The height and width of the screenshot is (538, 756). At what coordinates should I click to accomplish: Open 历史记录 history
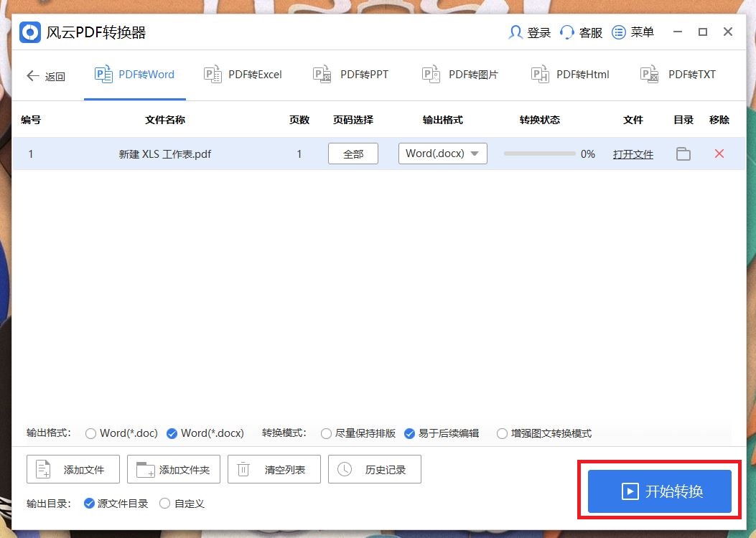point(375,469)
